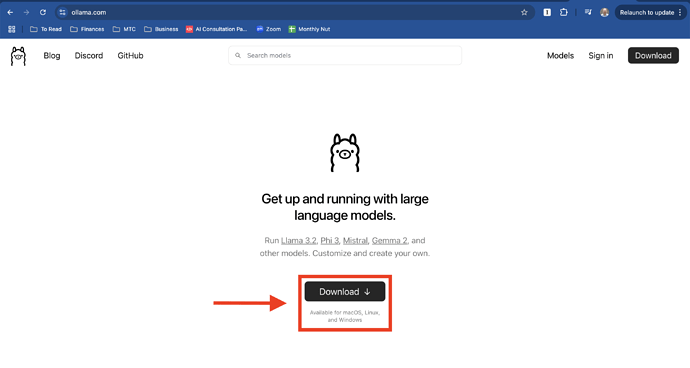Reload the page with the refresh icon
The height and width of the screenshot is (368, 690).
tap(43, 12)
